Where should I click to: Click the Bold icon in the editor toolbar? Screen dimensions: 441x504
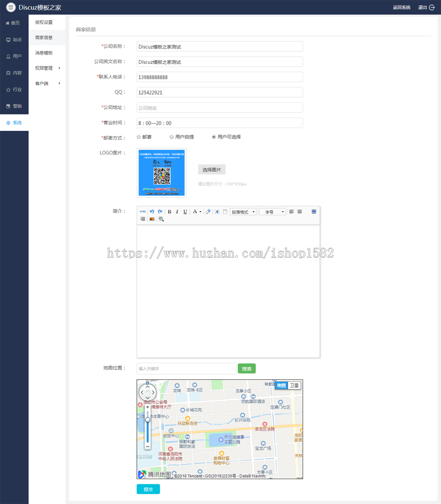tap(169, 212)
